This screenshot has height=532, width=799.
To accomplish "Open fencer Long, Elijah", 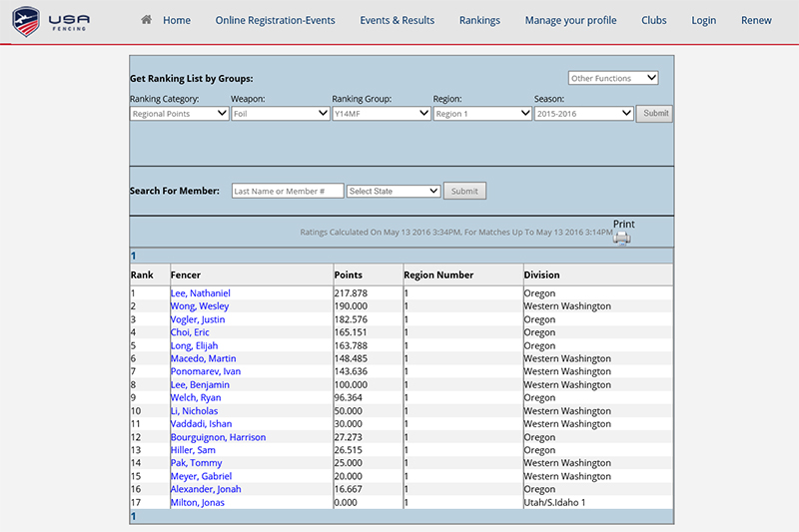I will (194, 345).
